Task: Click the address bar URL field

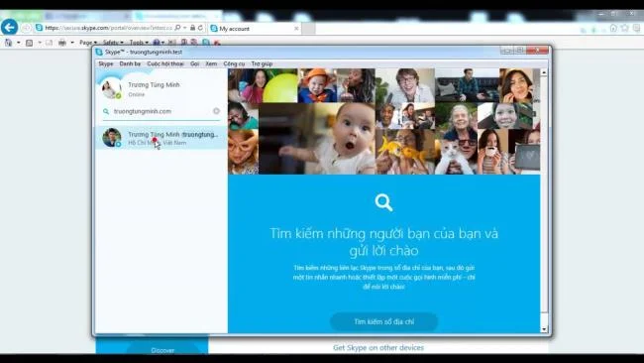Action: pos(108,28)
